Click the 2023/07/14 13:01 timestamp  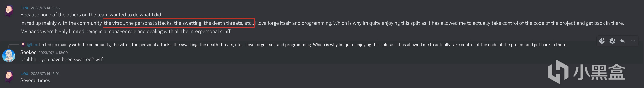[x=45, y=74]
